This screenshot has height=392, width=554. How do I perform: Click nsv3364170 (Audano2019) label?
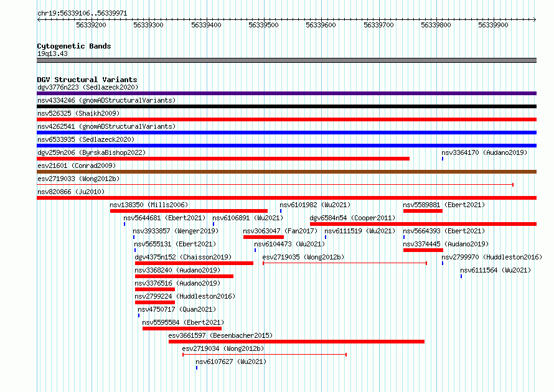pos(484,152)
